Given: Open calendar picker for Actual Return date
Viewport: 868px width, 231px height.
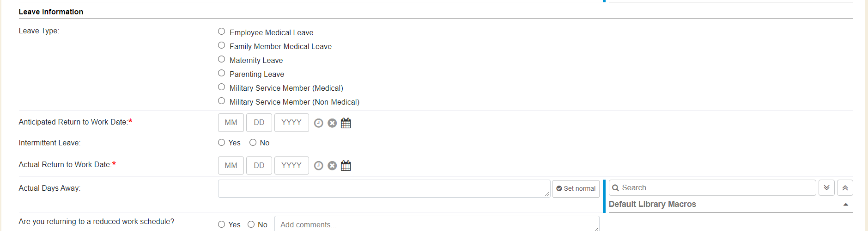Looking at the screenshot, I should click(x=346, y=166).
